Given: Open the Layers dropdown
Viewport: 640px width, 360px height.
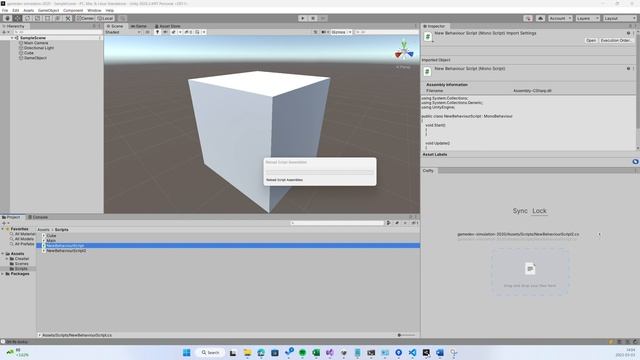Looking at the screenshot, I should 587,18.
